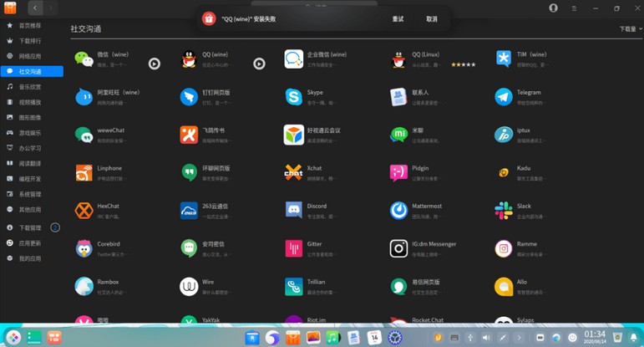Screen dimensions: 644x347
Task: Open the Linphone app icon
Action: [x=84, y=173]
